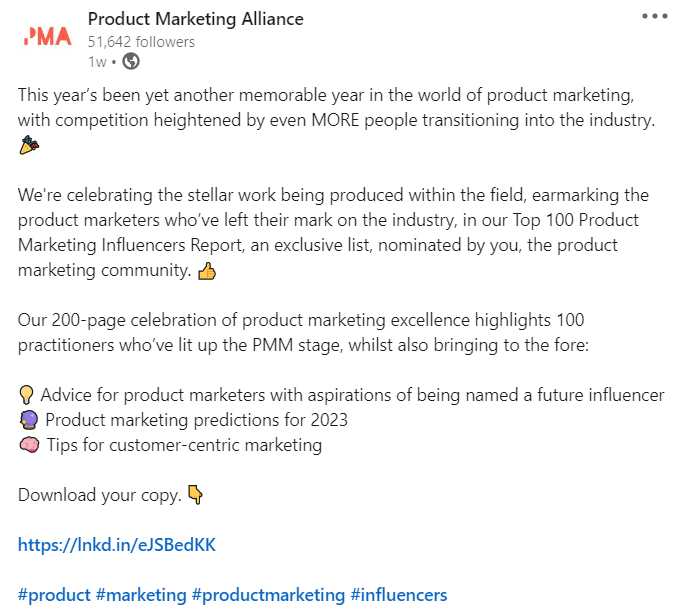Click the globe public visibility icon

click(131, 61)
